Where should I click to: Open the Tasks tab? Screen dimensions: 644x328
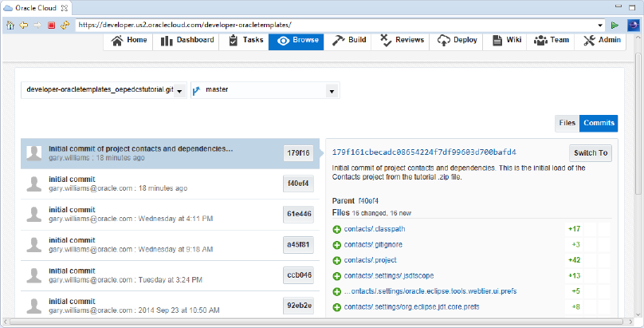click(245, 40)
